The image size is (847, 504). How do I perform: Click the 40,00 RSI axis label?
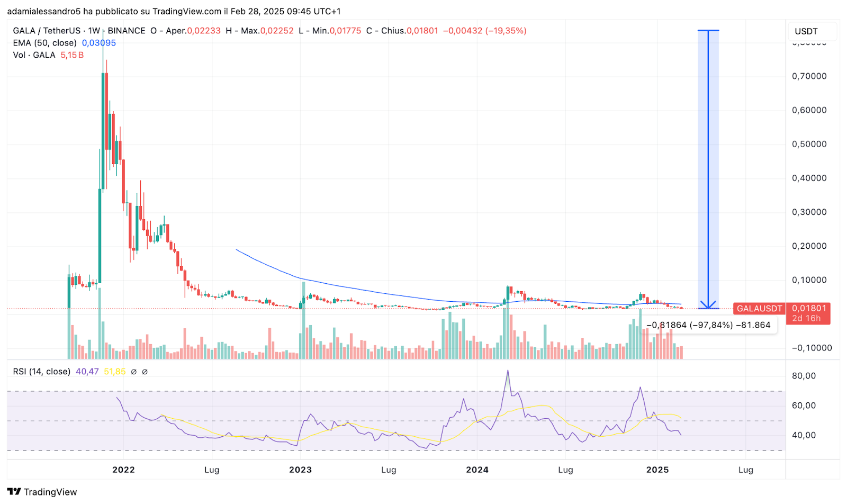coord(804,435)
